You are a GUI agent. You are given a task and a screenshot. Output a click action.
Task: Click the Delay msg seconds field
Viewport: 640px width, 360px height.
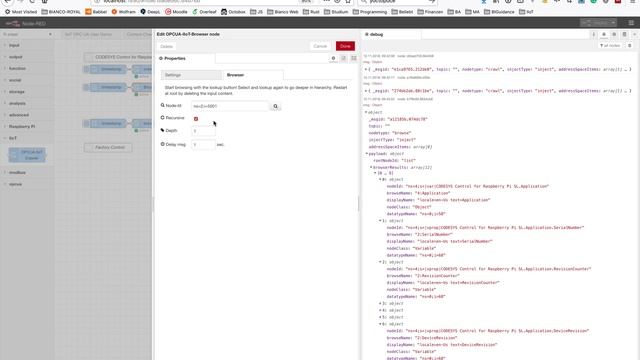(x=203, y=144)
